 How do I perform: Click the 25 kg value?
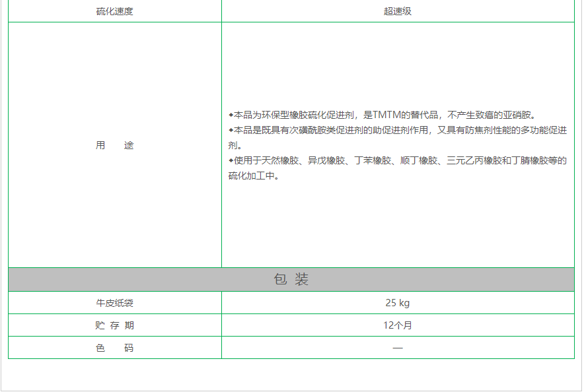[398, 303]
